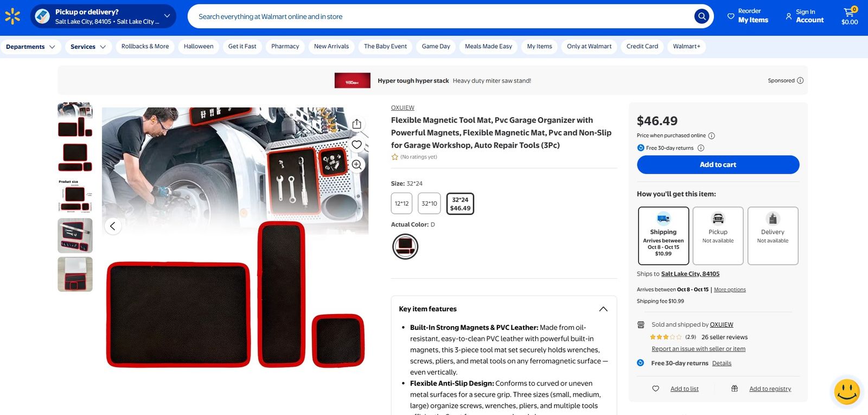Select the 32*10 size option
This screenshot has width=868, height=415.
coord(429,203)
